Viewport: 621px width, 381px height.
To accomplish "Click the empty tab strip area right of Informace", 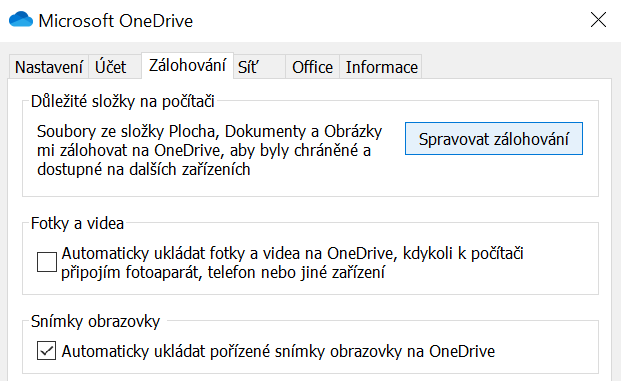I will (515, 67).
